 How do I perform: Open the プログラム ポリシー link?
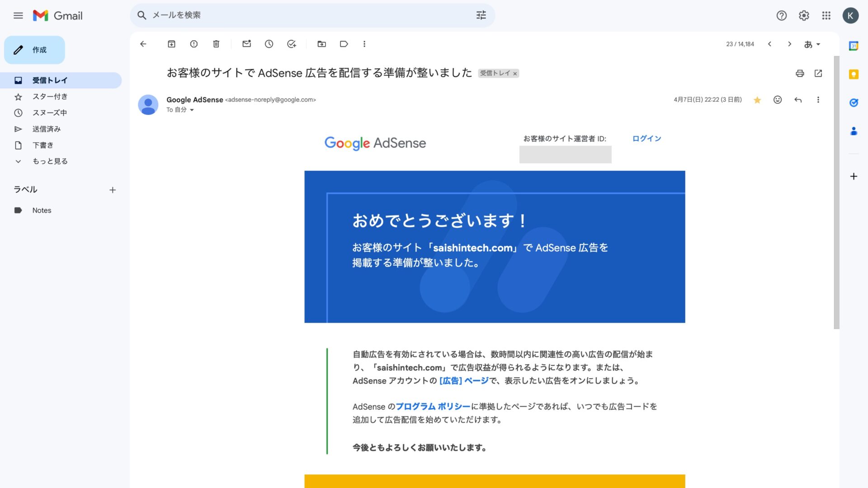pos(433,407)
